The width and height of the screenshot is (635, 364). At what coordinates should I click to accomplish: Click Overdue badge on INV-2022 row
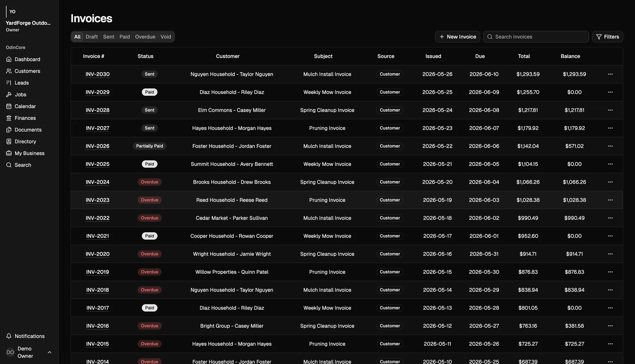tap(150, 218)
